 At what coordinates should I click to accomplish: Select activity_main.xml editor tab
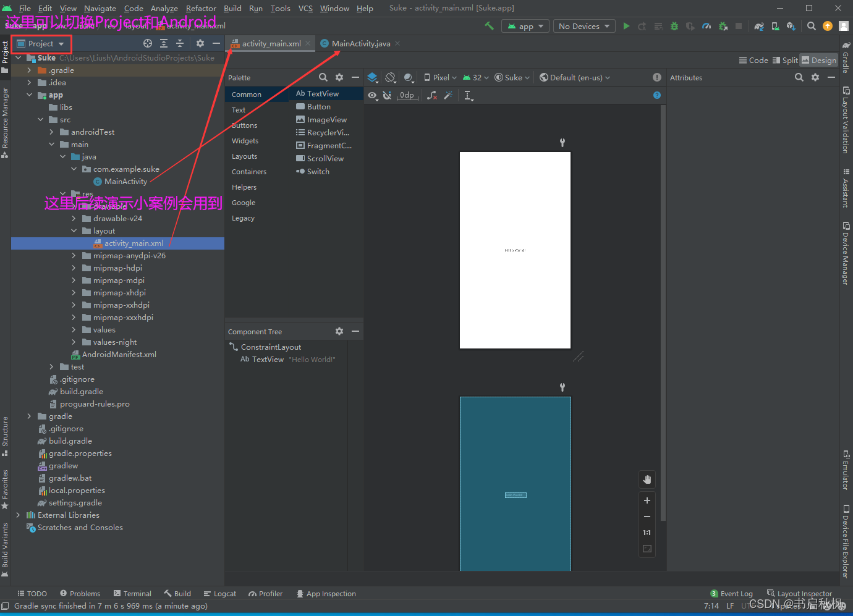(271, 43)
